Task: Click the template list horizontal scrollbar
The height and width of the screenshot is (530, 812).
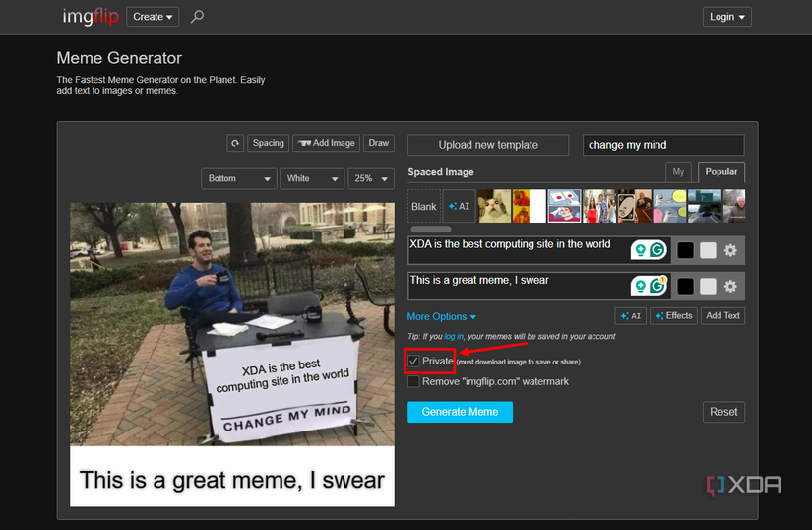Action: 431,229
